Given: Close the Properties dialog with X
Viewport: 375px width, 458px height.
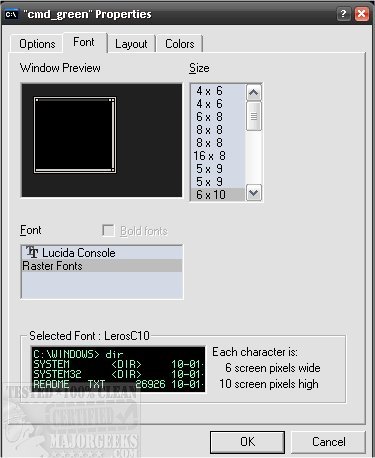Looking at the screenshot, I should 362,14.
